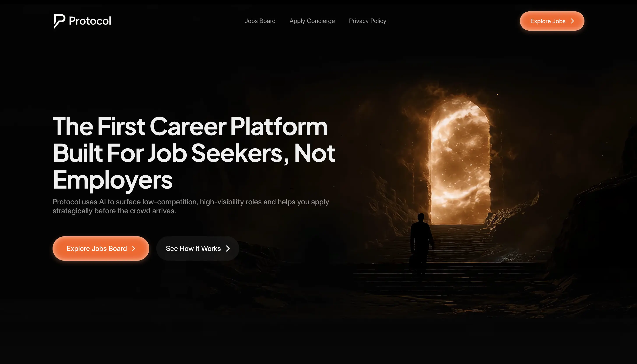
Task: Select the See How It Works button label
Action: pyautogui.click(x=193, y=248)
